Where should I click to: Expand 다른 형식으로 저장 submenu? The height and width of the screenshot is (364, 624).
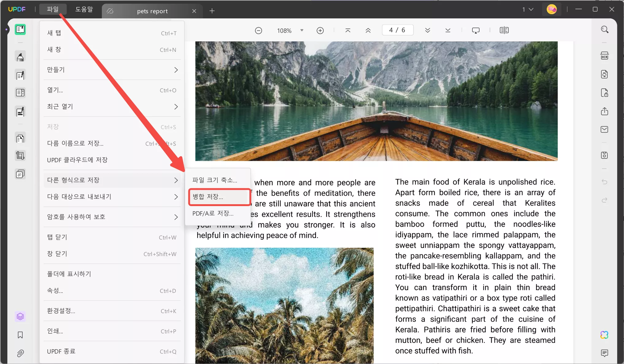point(112,180)
